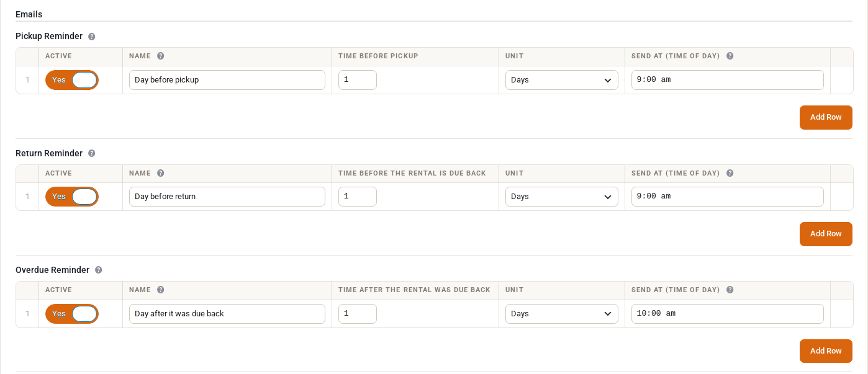Click the Pickup Reminder send time field

point(728,80)
